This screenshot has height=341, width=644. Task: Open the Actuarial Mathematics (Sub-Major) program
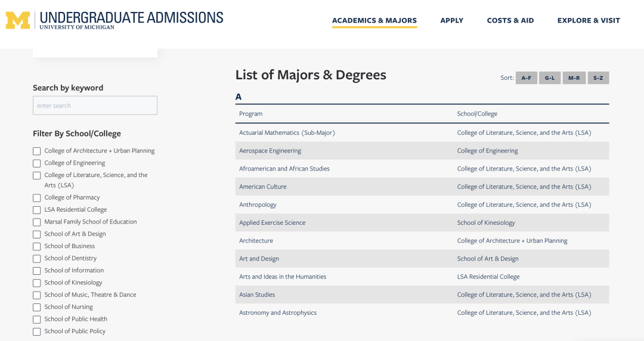pyautogui.click(x=287, y=133)
